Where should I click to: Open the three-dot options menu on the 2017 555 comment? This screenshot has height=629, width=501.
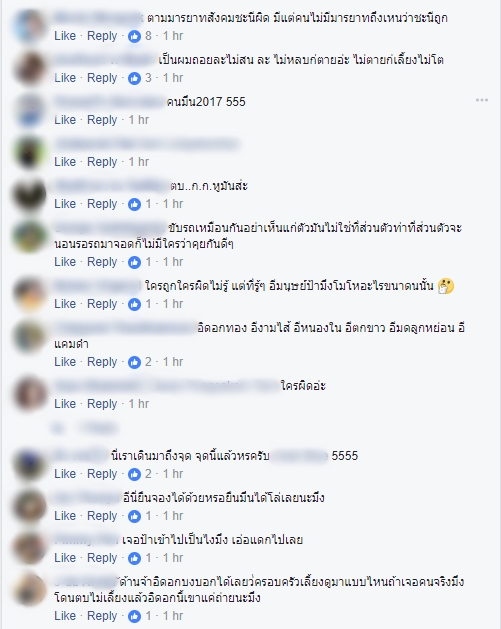pyautogui.click(x=482, y=100)
